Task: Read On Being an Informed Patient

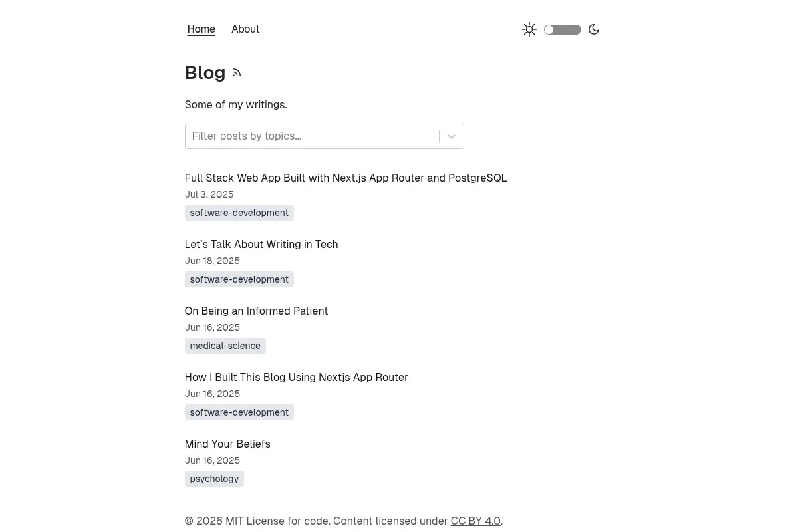Action: coord(256,311)
